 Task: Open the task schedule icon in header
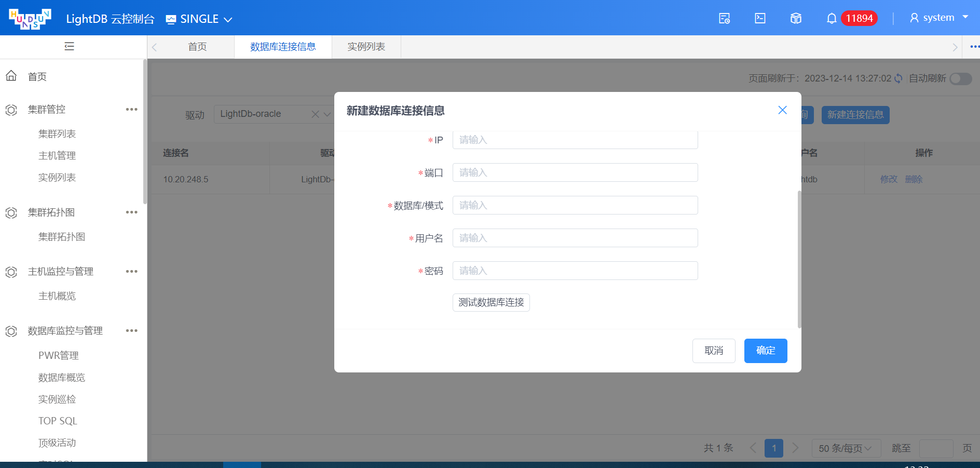coord(724,19)
